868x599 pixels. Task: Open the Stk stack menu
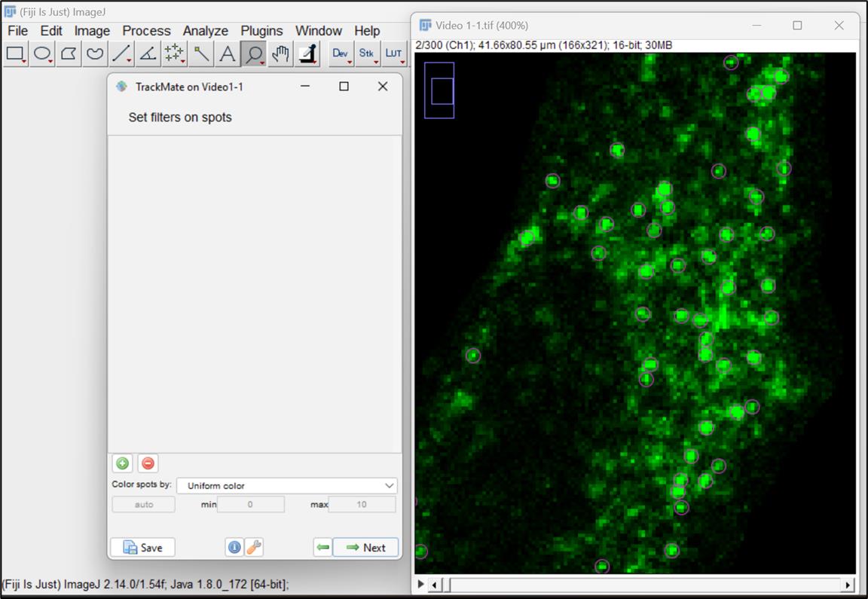point(366,53)
